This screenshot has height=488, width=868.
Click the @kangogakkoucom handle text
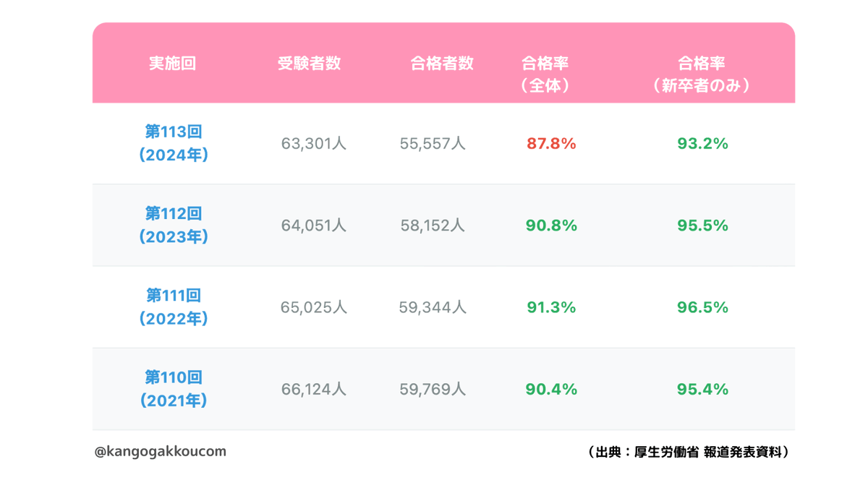pos(160,451)
